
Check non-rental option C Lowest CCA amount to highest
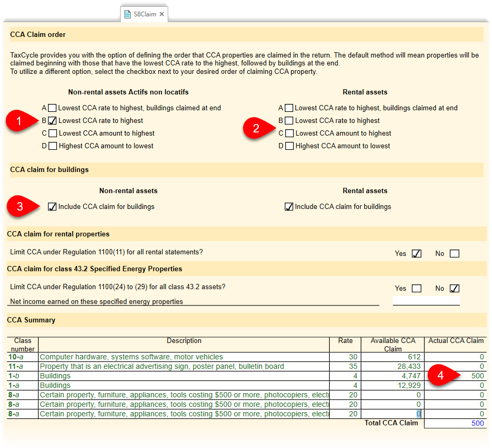click(53, 134)
